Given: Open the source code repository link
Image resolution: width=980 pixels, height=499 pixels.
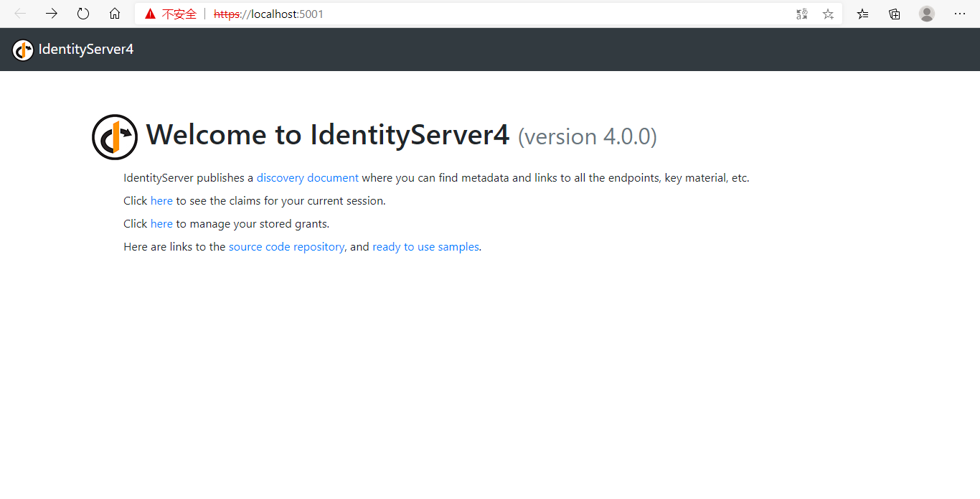Looking at the screenshot, I should pyautogui.click(x=286, y=247).
